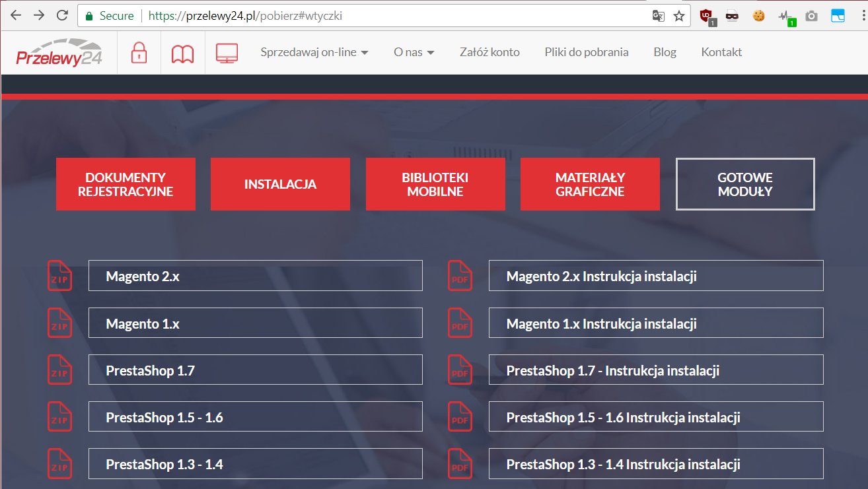Expand the Sprzedawaj on-line dropdown menu
868x489 pixels.
tap(314, 52)
